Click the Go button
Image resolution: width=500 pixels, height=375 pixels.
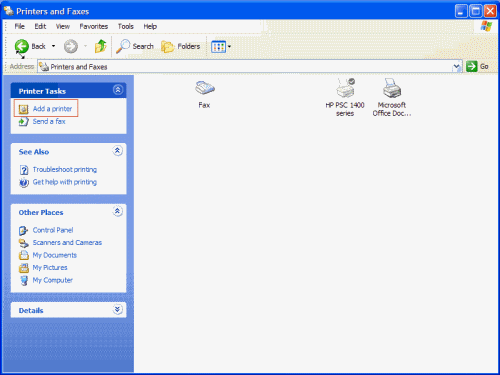(x=477, y=66)
